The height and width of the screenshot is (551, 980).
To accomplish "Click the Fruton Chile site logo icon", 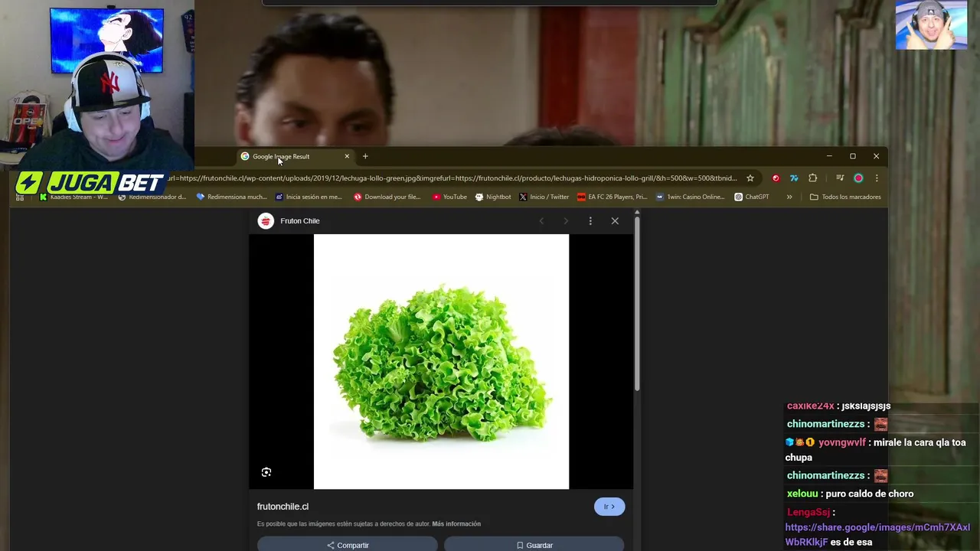I will pos(266,221).
